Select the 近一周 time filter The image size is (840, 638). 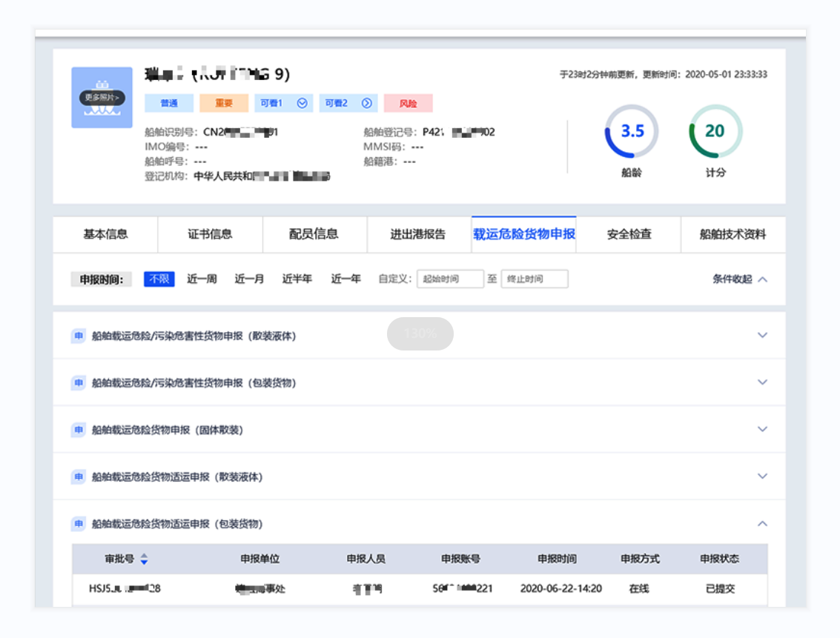202,279
